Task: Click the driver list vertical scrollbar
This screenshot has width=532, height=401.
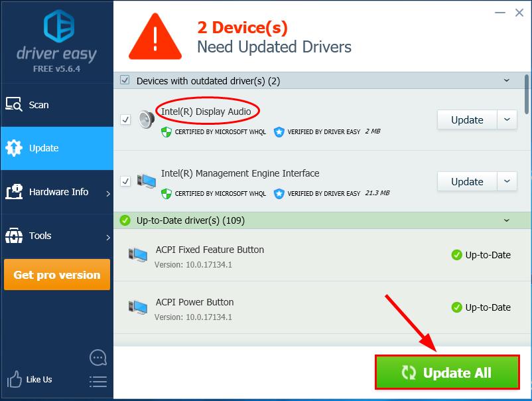Action: pos(527,94)
